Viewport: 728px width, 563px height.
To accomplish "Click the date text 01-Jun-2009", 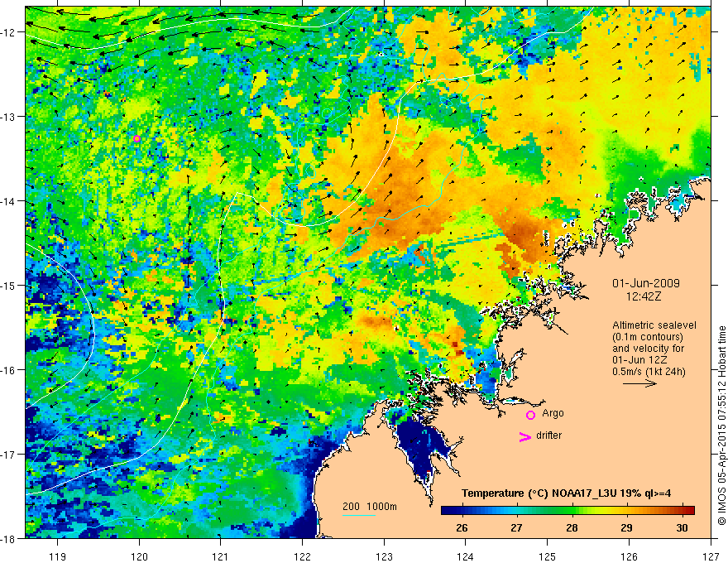I will pos(646,283).
